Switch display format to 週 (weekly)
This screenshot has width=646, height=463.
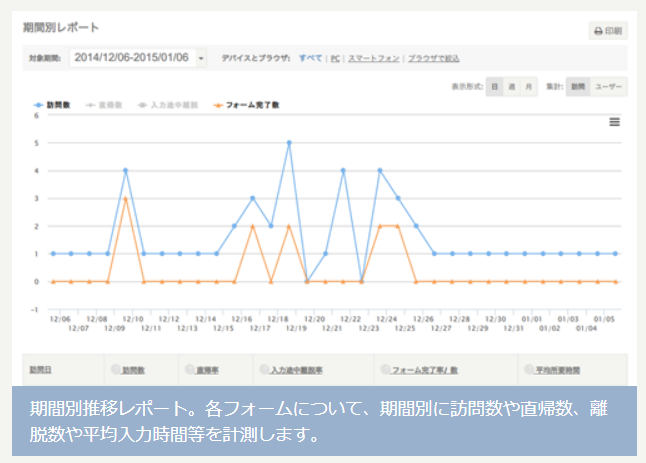coord(512,87)
